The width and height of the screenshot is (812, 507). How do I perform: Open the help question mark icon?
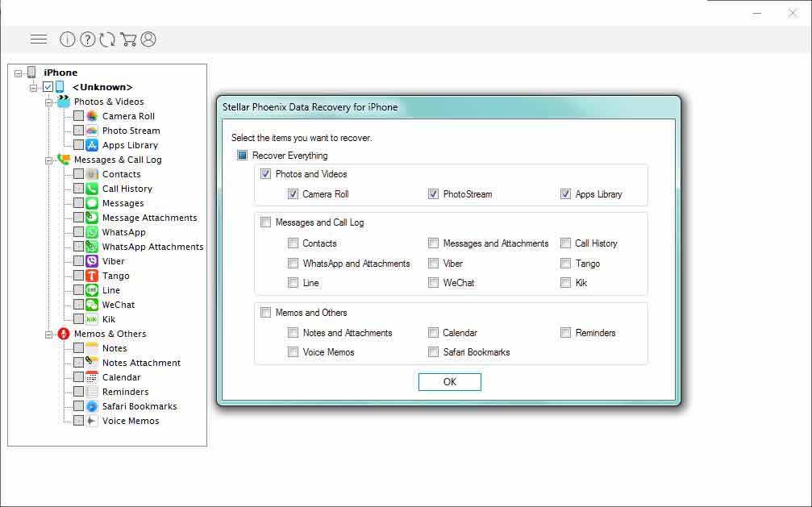88,39
